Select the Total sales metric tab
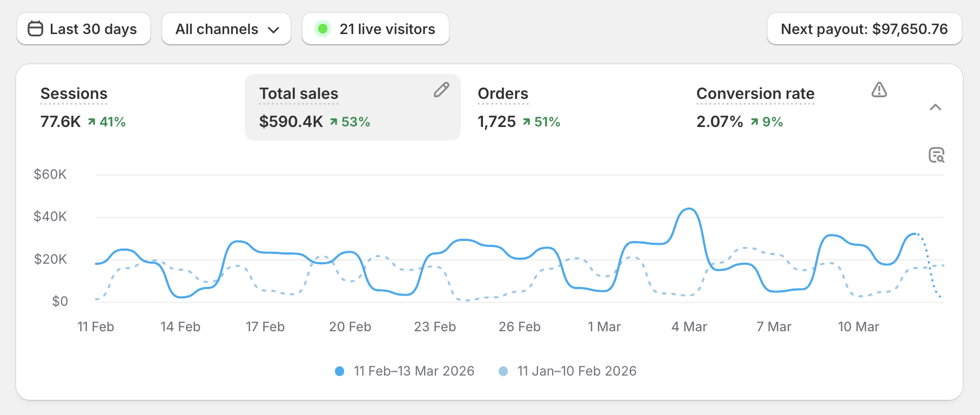 (299, 94)
